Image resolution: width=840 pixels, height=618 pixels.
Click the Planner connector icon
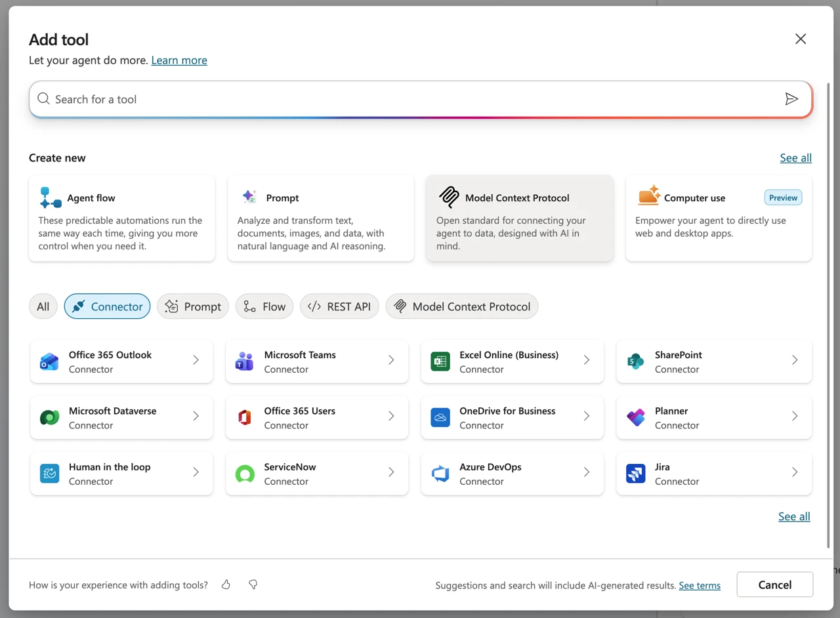coord(635,417)
